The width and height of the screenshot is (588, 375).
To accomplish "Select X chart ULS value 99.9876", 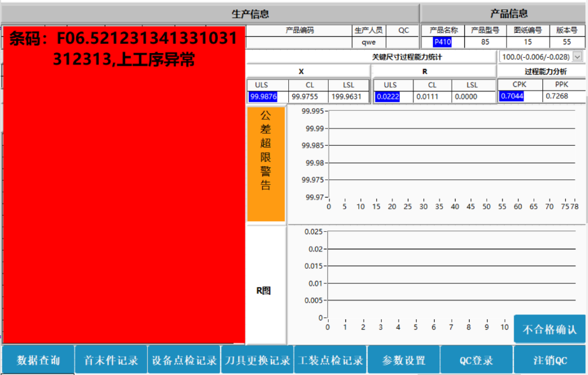I will [267, 97].
